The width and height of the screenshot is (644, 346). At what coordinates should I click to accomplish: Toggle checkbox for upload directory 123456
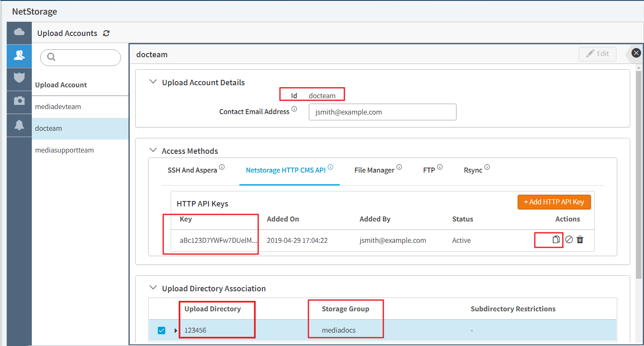click(162, 331)
